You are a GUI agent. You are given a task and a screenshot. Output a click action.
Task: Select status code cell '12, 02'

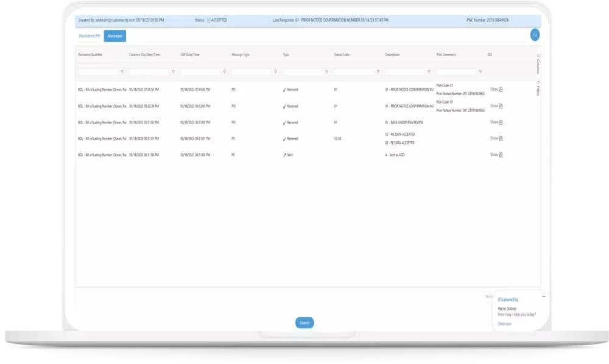[337, 139]
